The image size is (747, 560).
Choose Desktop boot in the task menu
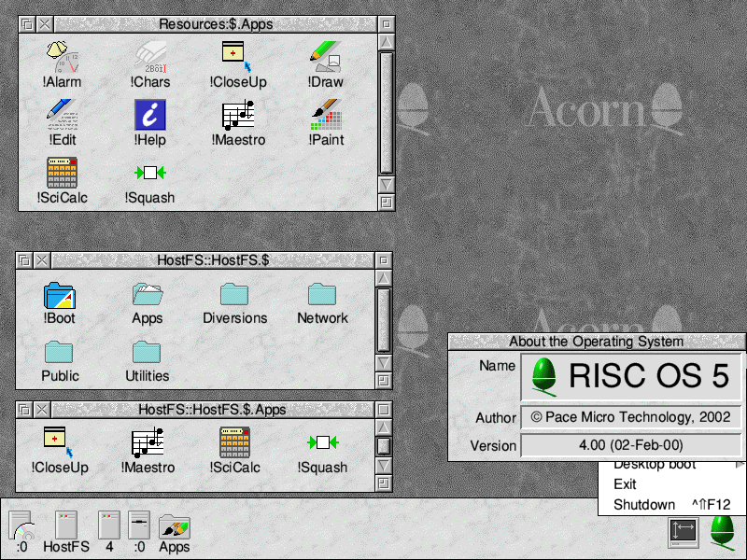pos(671,465)
